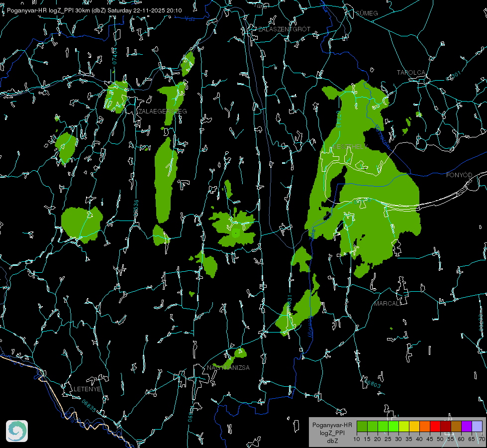Click the legend scale value 70

[482, 439]
